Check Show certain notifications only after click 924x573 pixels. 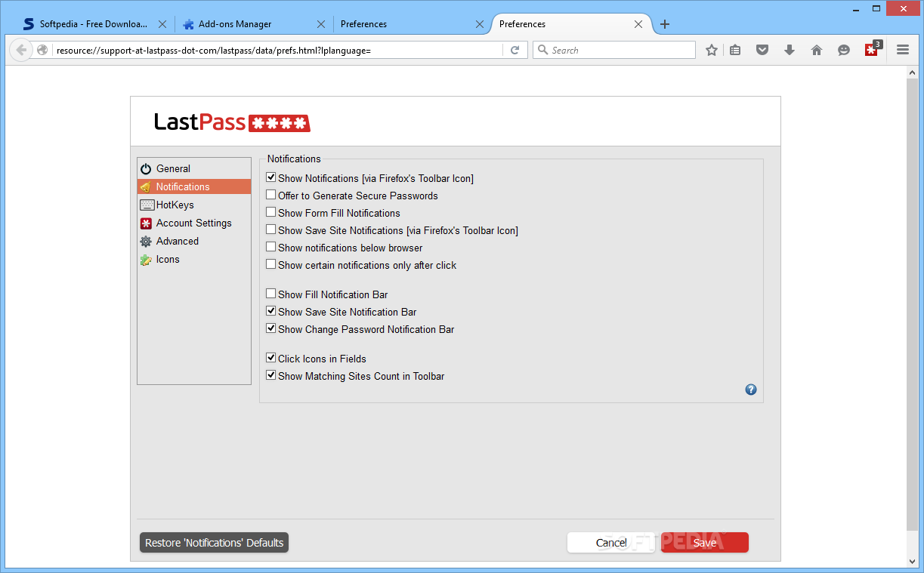click(x=271, y=264)
